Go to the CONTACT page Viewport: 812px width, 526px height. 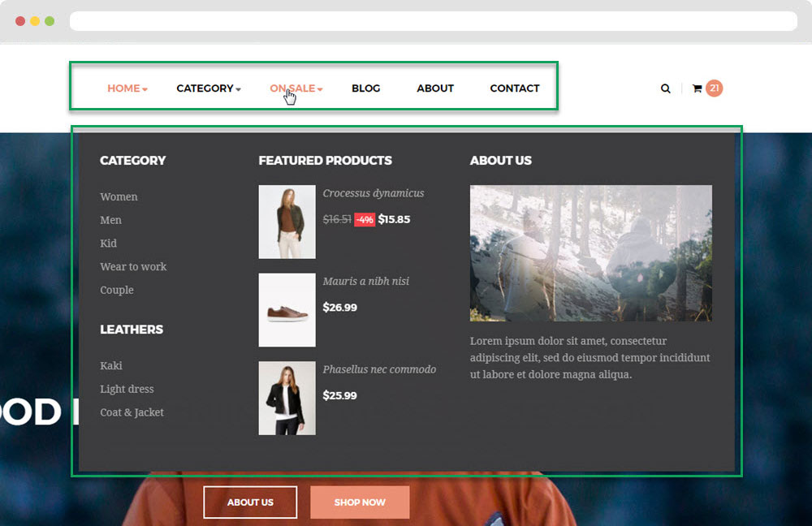pyautogui.click(x=515, y=88)
